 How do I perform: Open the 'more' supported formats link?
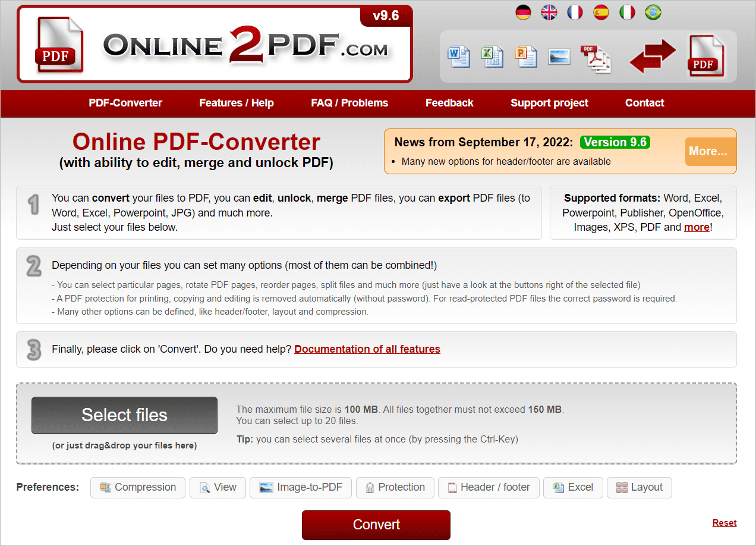(697, 227)
